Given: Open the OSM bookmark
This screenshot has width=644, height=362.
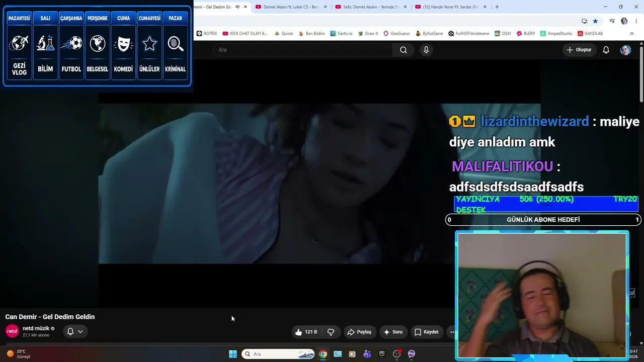Looking at the screenshot, I should click(x=503, y=33).
